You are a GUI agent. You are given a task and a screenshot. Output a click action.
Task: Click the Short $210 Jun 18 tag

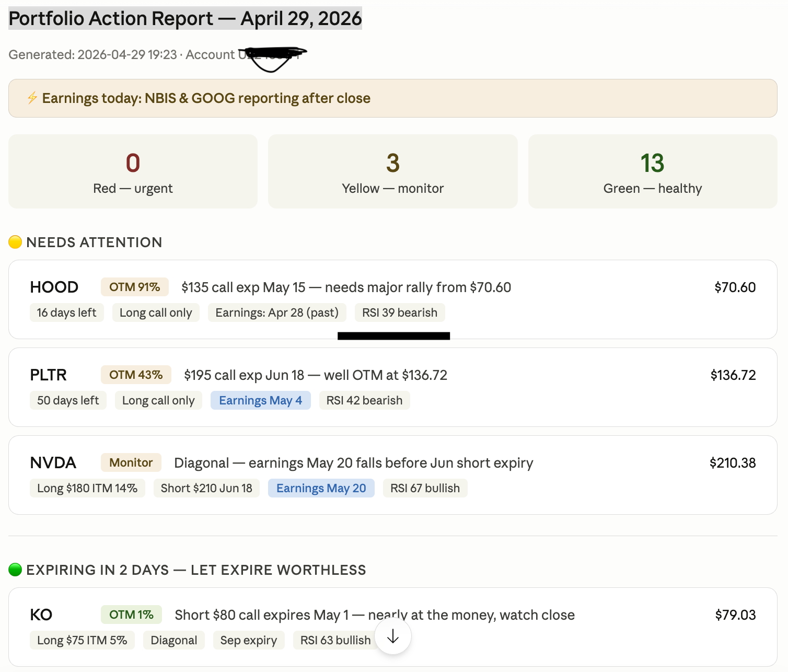pyautogui.click(x=206, y=488)
